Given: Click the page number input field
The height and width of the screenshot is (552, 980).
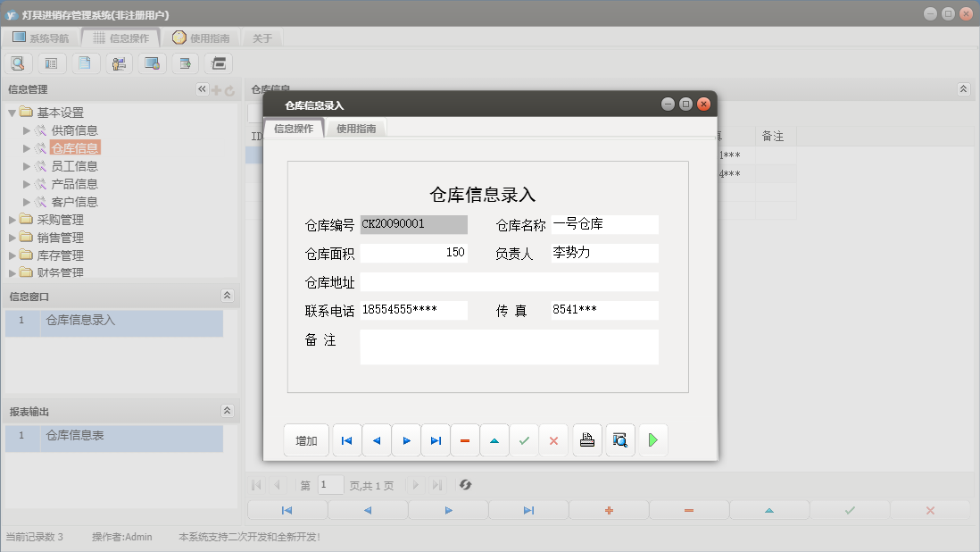Looking at the screenshot, I should click(x=330, y=485).
